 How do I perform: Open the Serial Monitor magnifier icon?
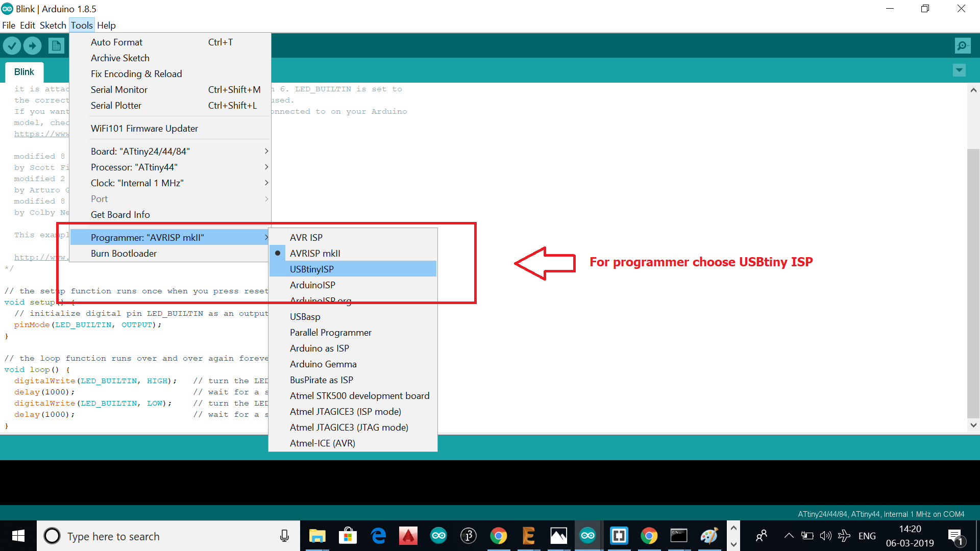click(962, 46)
